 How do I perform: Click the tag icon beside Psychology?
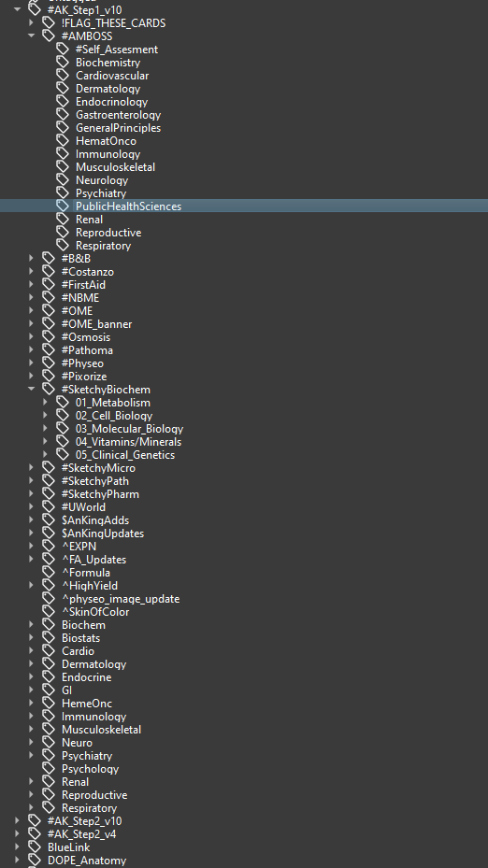coord(49,769)
